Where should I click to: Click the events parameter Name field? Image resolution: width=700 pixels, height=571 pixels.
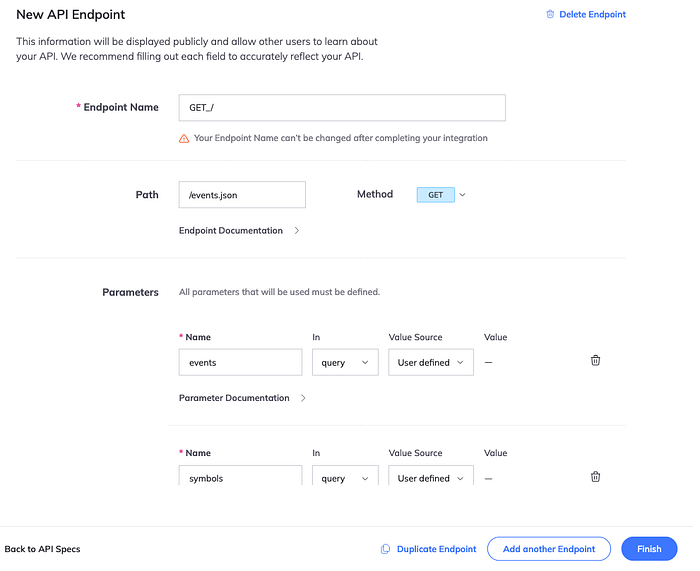click(x=240, y=362)
